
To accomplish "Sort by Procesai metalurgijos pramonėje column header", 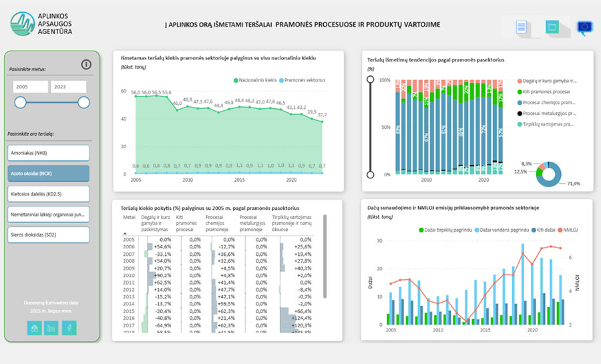I will [x=252, y=223].
